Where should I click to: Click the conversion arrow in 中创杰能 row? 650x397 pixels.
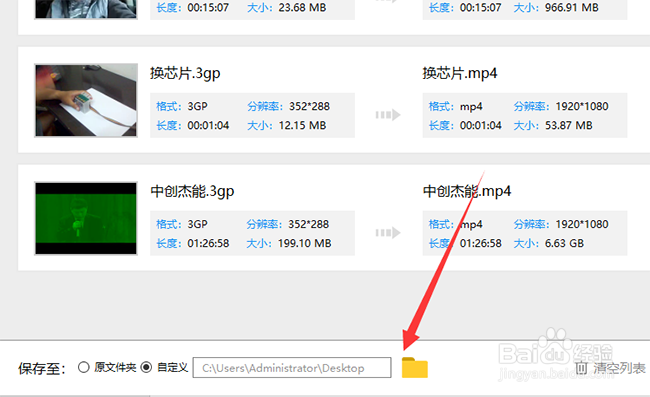pos(388,232)
